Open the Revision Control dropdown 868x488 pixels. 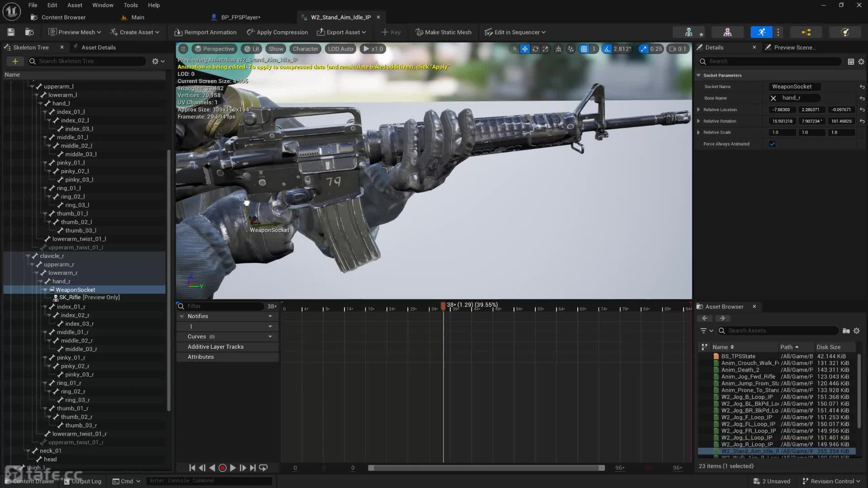coord(831,481)
